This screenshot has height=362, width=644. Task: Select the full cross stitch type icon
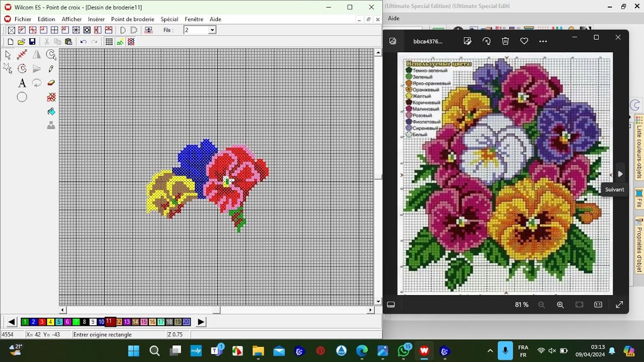[x=11, y=30]
